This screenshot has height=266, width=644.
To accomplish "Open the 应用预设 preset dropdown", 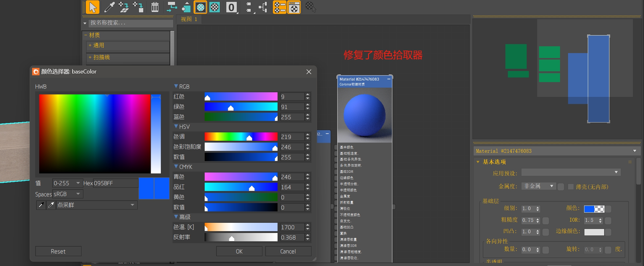I will tap(571, 172).
